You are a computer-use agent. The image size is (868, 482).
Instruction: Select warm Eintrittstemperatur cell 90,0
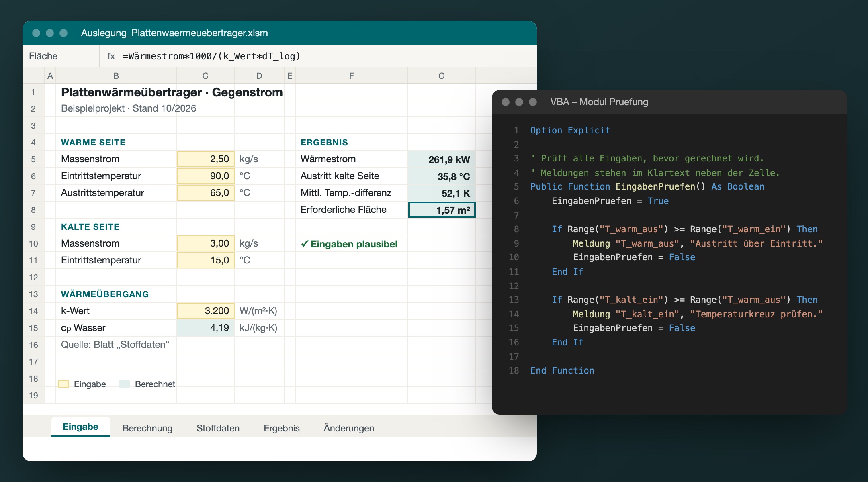click(x=205, y=176)
